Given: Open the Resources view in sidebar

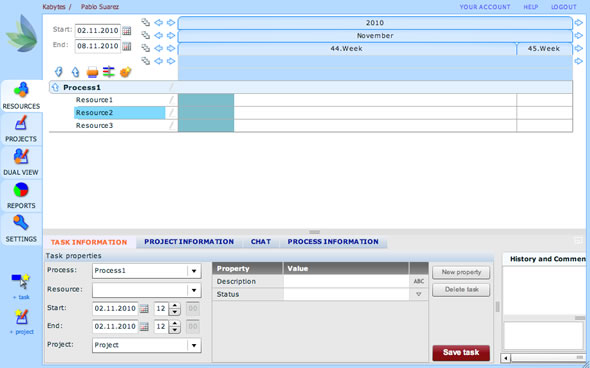Looking at the screenshot, I should (x=21, y=96).
